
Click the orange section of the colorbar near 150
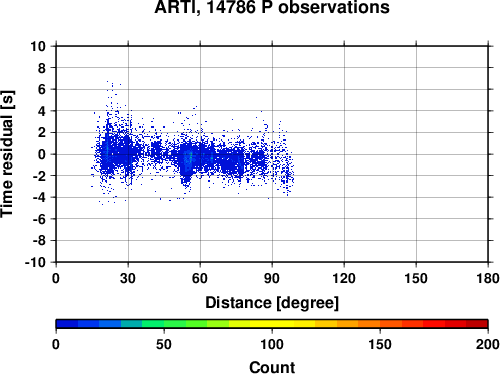click(x=380, y=324)
